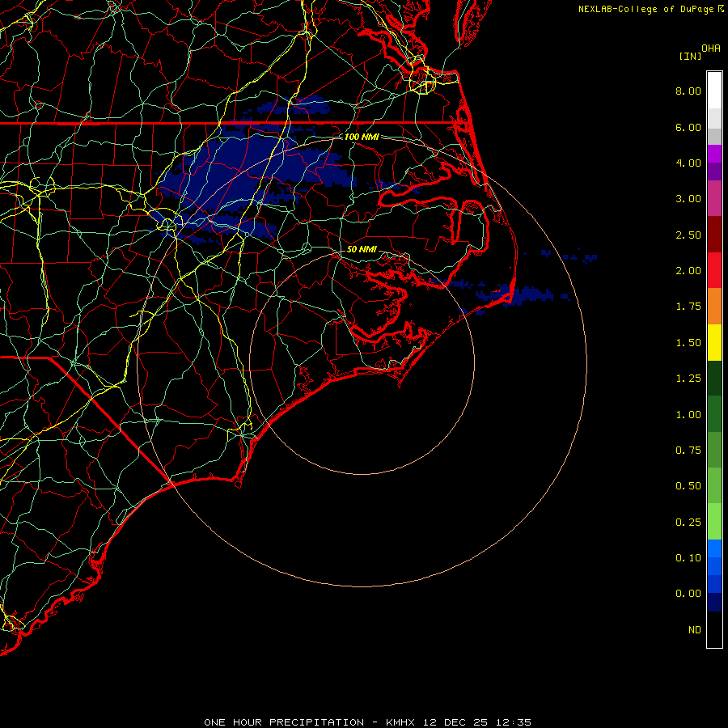Click the 3.00 legend value
This screenshot has height=728, width=728.
(688, 199)
